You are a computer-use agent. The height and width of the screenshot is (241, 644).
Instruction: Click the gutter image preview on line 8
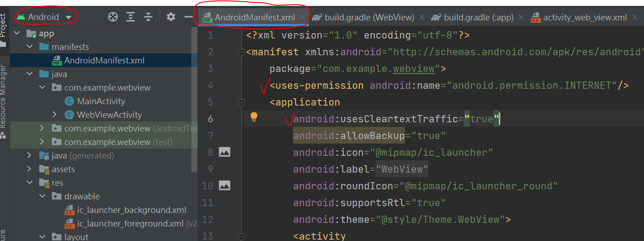(x=224, y=152)
